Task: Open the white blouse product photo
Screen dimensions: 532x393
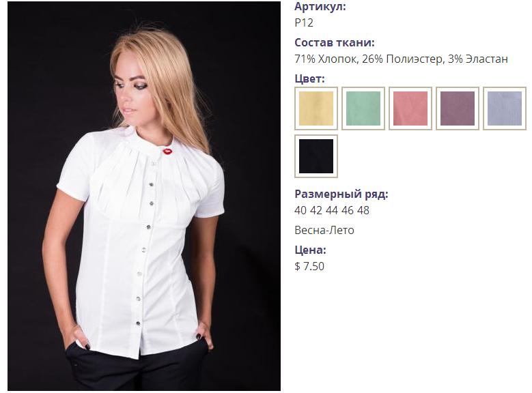Action: click(x=144, y=196)
